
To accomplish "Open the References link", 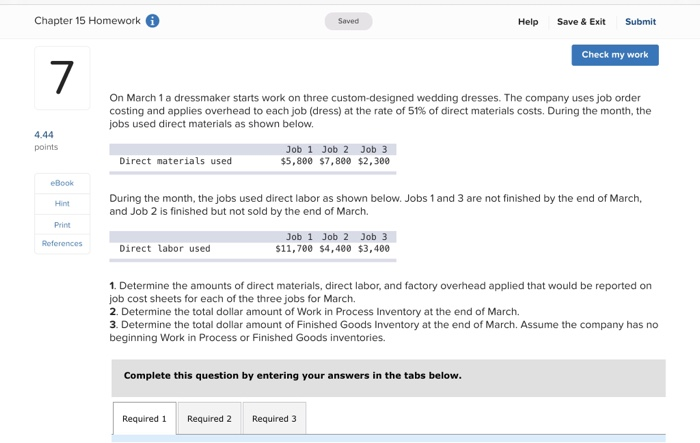I will click(62, 243).
